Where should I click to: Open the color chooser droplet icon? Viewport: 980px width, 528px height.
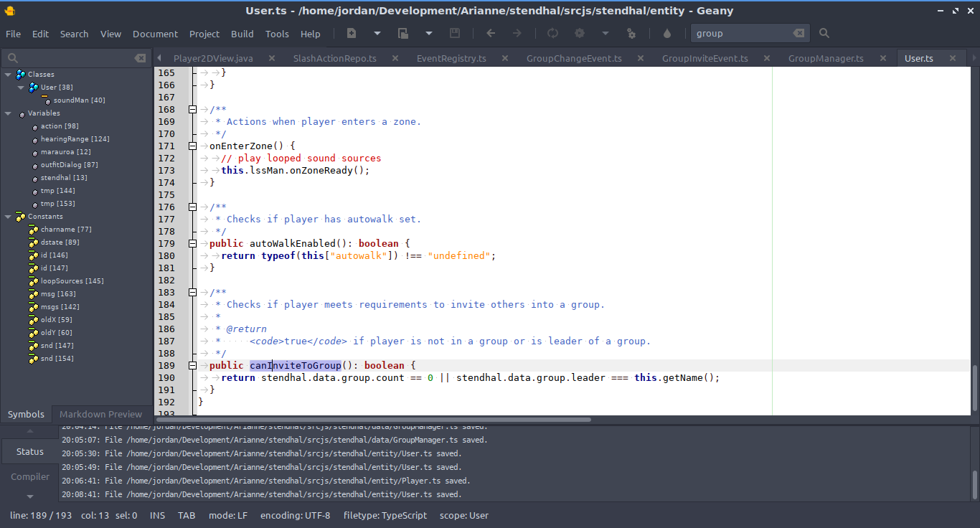coord(667,33)
